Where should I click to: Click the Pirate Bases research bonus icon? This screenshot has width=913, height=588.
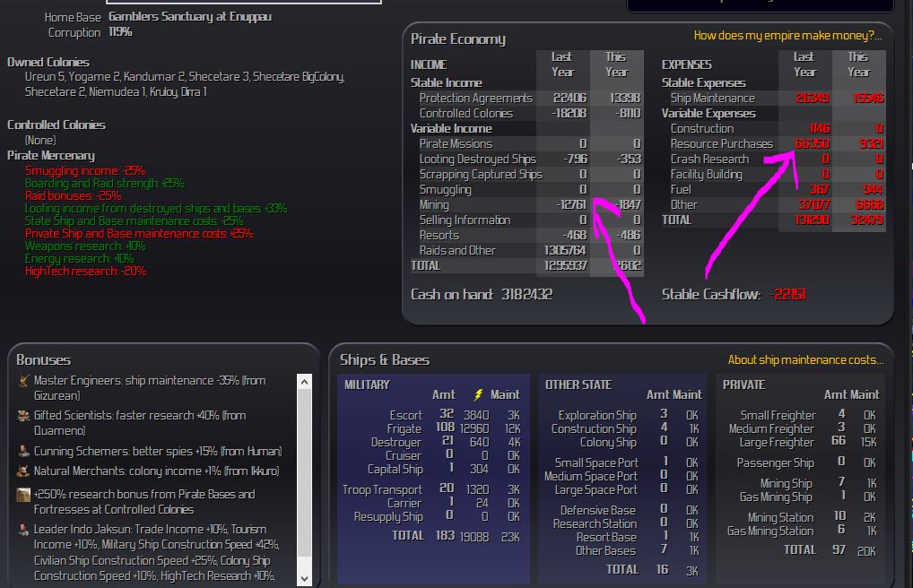point(23,495)
